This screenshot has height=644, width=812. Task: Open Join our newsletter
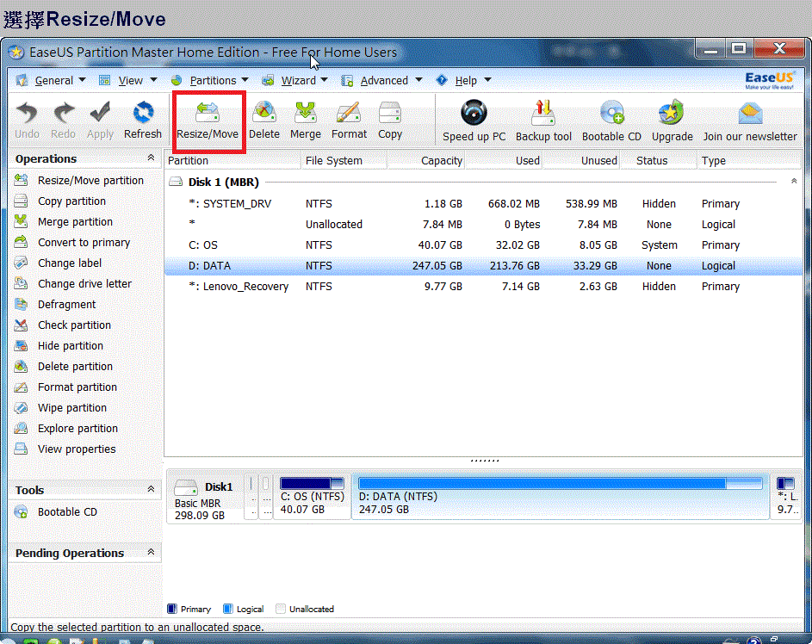point(750,121)
